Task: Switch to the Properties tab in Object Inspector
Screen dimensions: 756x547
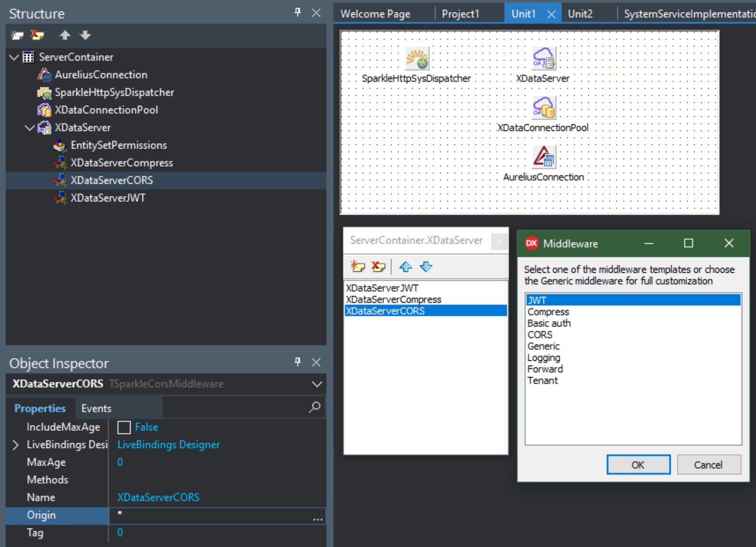Action: (x=40, y=408)
